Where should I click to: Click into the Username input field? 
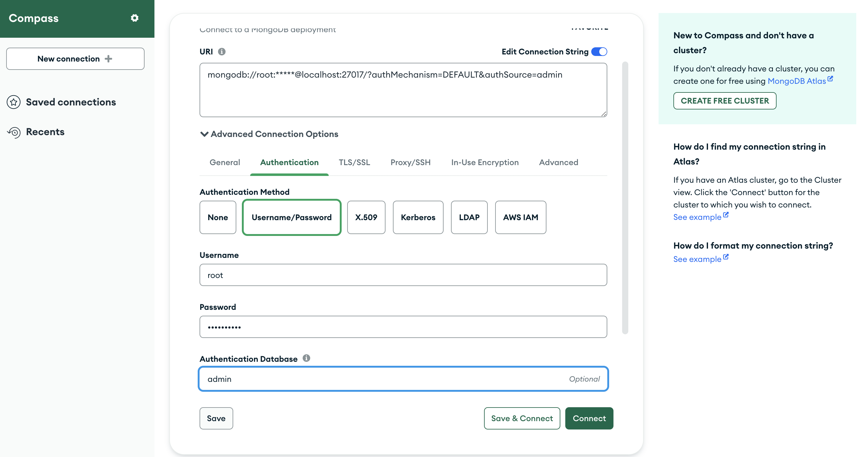click(403, 275)
